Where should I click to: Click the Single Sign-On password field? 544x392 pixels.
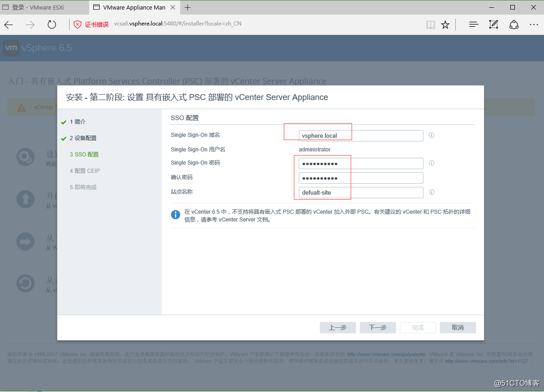point(361,163)
